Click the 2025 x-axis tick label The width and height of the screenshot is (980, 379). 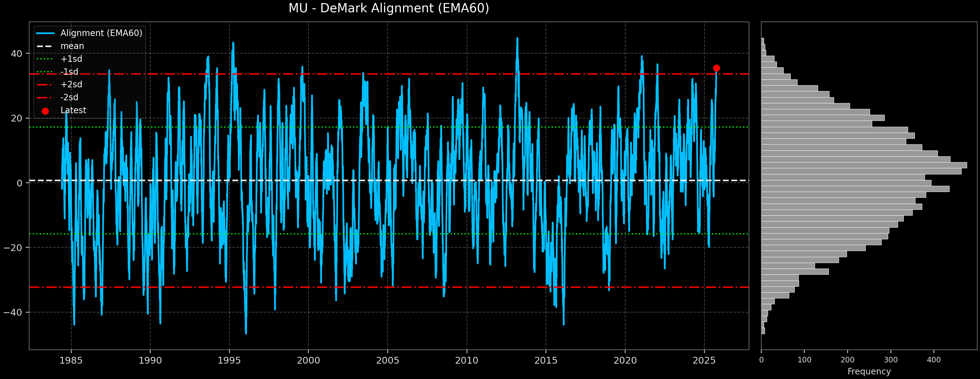pyautogui.click(x=704, y=360)
